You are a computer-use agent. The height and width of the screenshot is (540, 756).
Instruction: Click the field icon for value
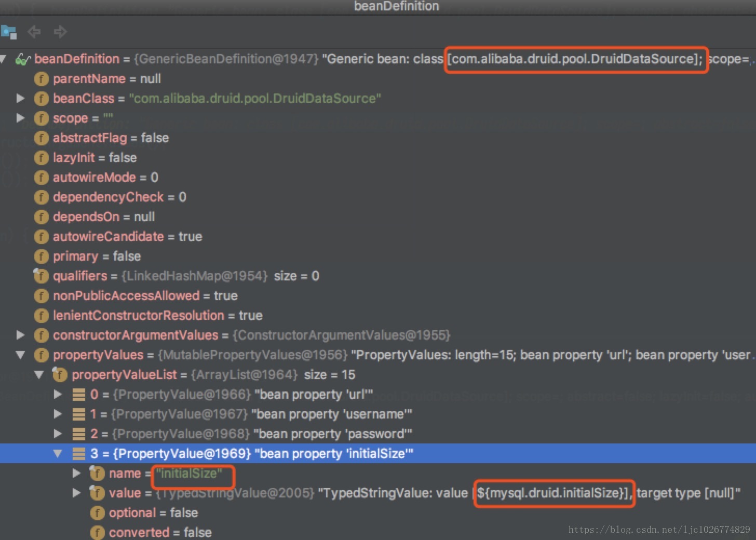(x=97, y=493)
